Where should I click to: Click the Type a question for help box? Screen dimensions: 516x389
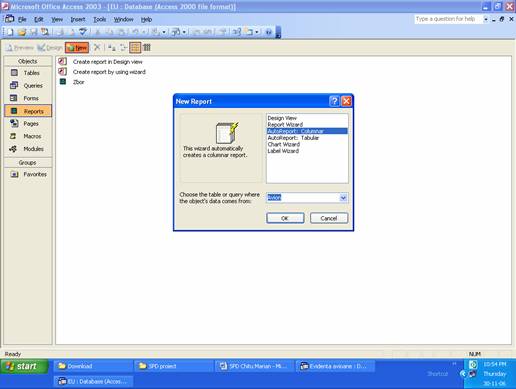point(448,19)
